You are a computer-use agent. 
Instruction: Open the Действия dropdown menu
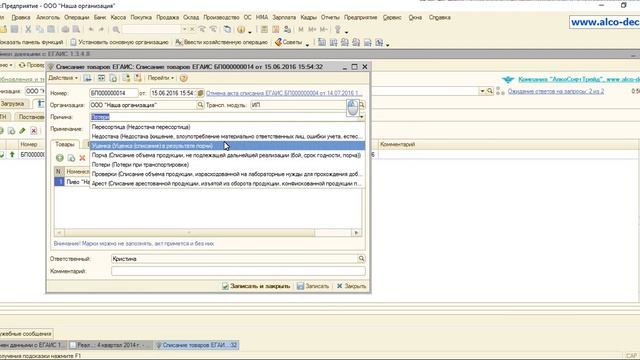63,78
